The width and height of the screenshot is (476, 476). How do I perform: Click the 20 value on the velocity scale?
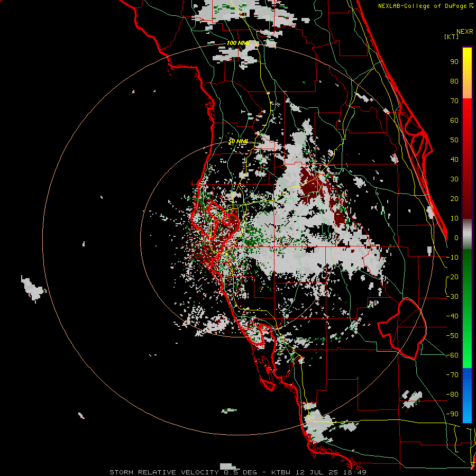tap(454, 198)
